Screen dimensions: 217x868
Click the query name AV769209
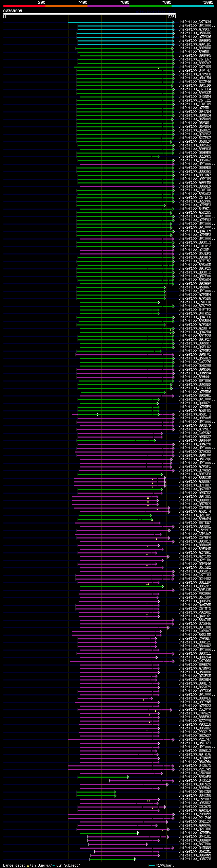click(x=13, y=11)
